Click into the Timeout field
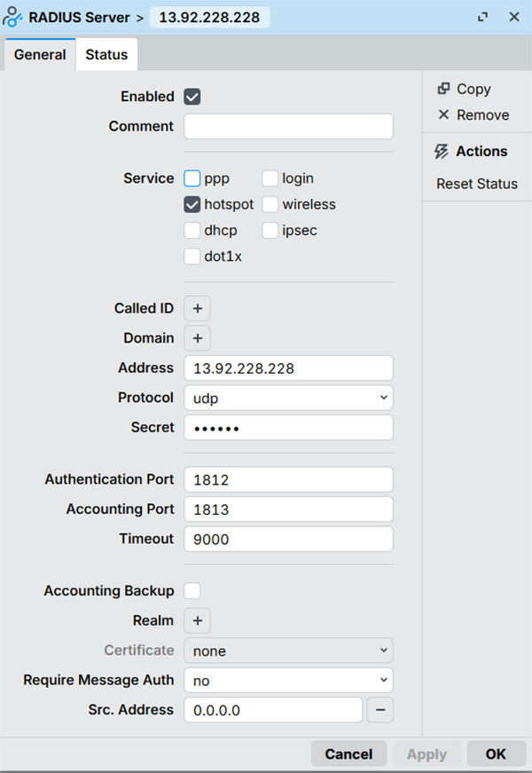 pos(288,539)
